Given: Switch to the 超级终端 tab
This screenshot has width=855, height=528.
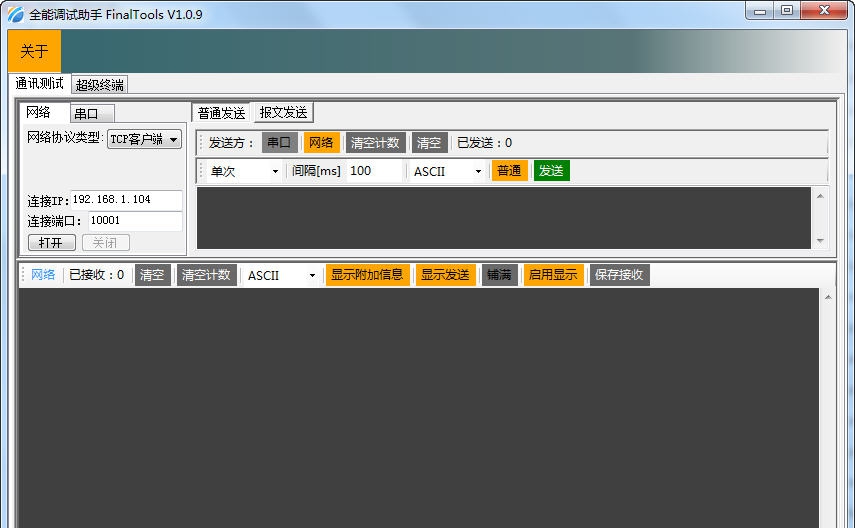Looking at the screenshot, I should tap(99, 85).
